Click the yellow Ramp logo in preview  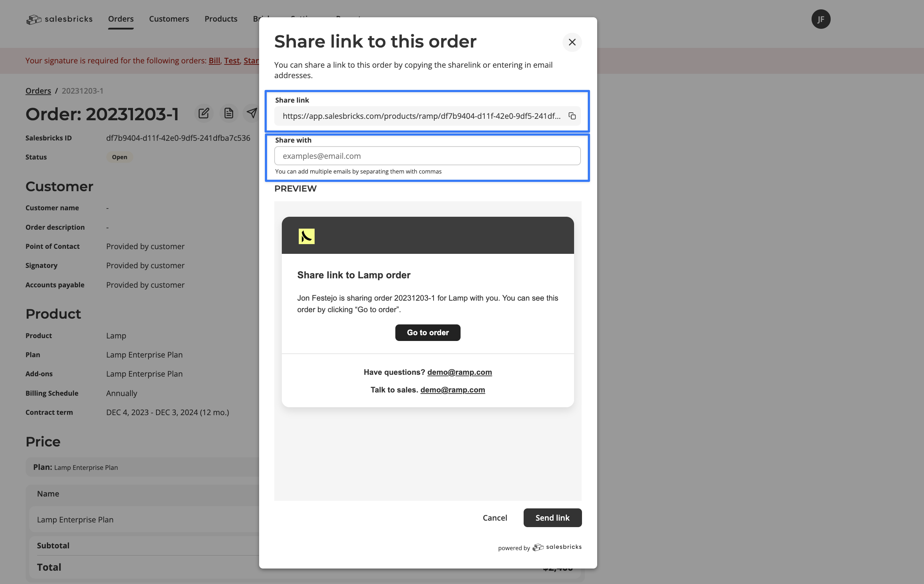point(306,236)
